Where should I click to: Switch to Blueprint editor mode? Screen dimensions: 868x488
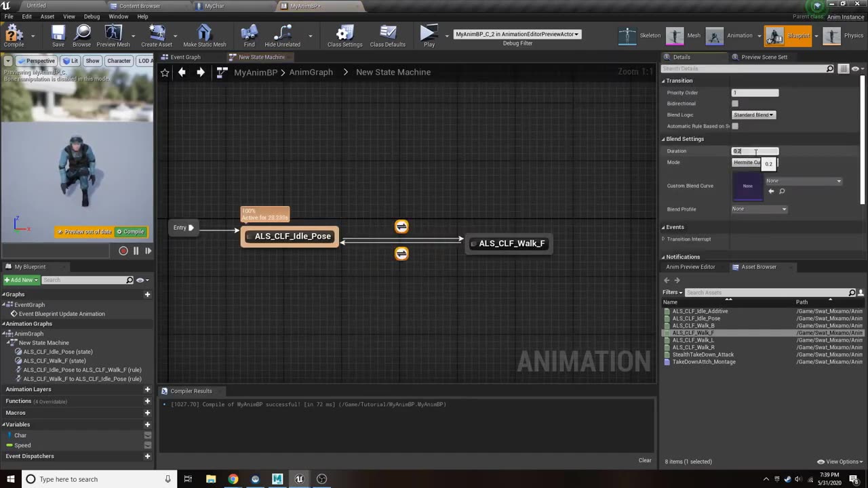click(788, 36)
